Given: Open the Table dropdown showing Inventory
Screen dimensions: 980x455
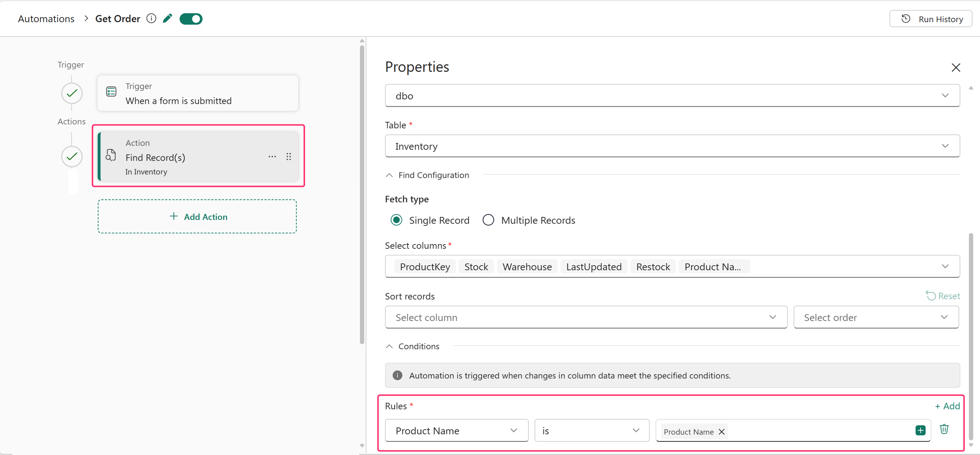Looking at the screenshot, I should 672,146.
